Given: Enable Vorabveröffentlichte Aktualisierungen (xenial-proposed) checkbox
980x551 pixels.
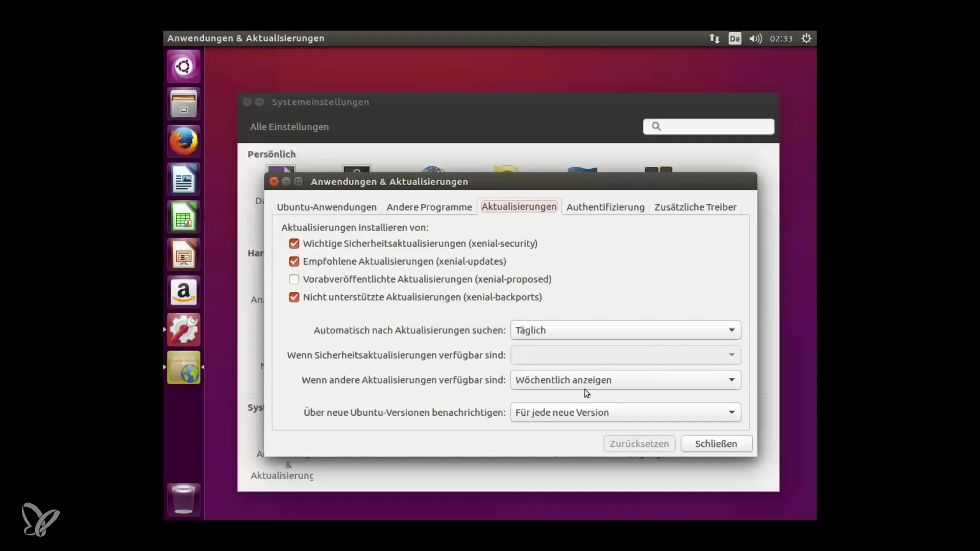Looking at the screenshot, I should click(294, 280).
